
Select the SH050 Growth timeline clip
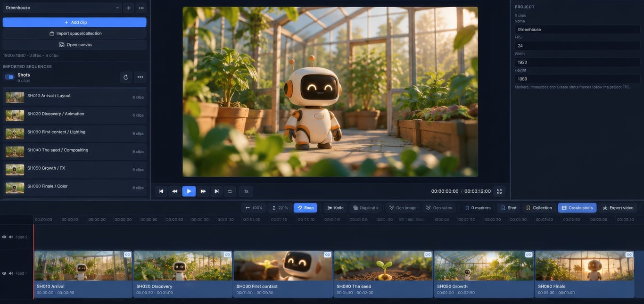tap(484, 274)
